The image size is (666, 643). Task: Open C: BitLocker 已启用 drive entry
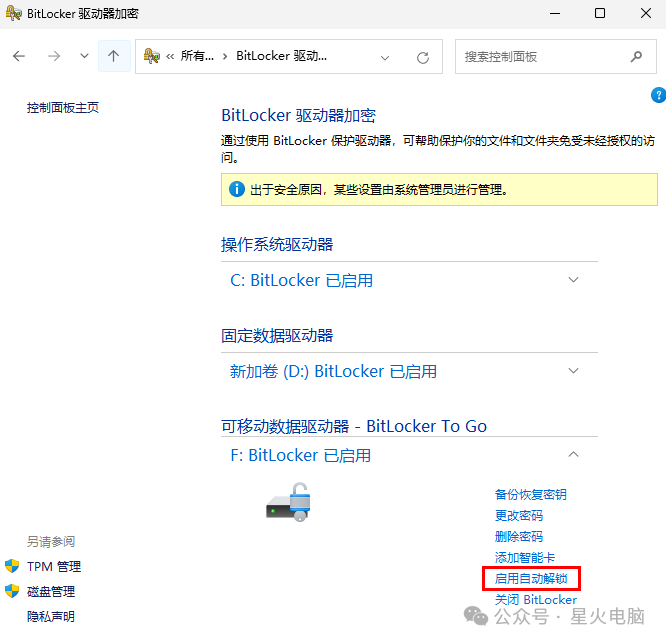click(301, 280)
